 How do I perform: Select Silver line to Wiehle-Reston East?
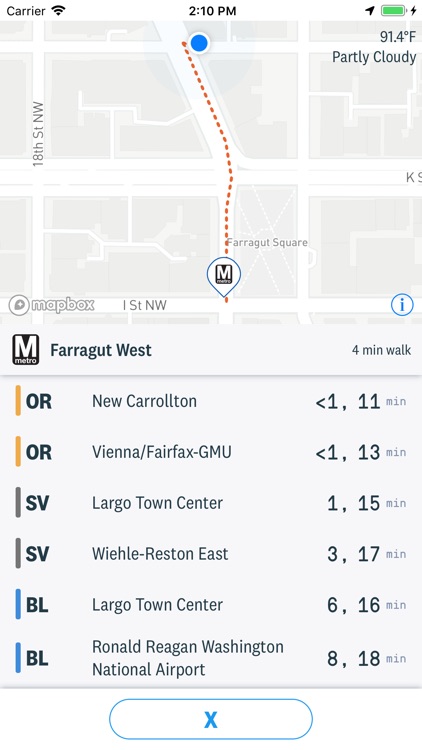point(211,554)
